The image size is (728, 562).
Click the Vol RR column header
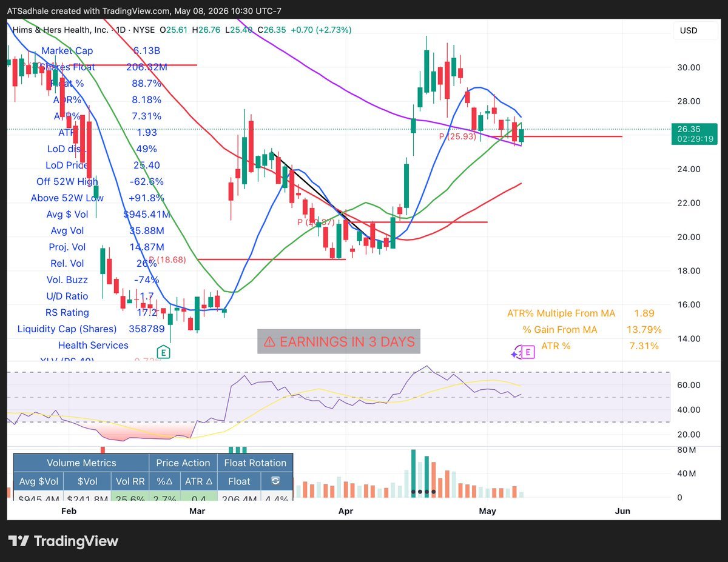point(130,481)
